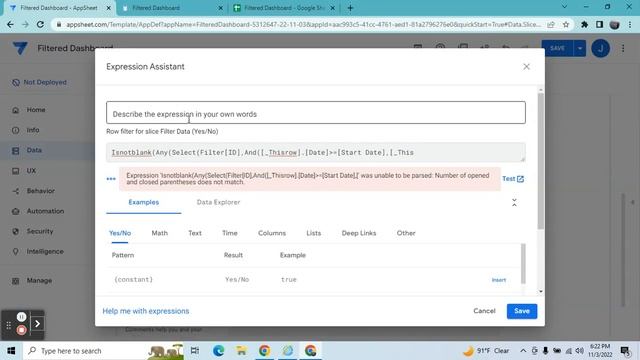Select the Other examples category
Image resolution: width=640 pixels, height=360 pixels.
(406, 233)
